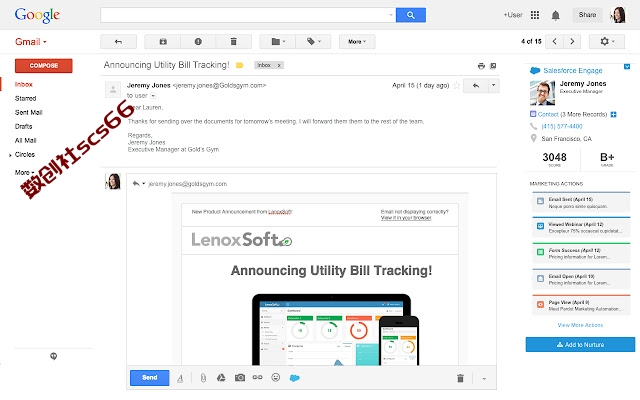Click the recipient jeremy.jones@goldsgym.com field
The image size is (640, 400).
[188, 184]
